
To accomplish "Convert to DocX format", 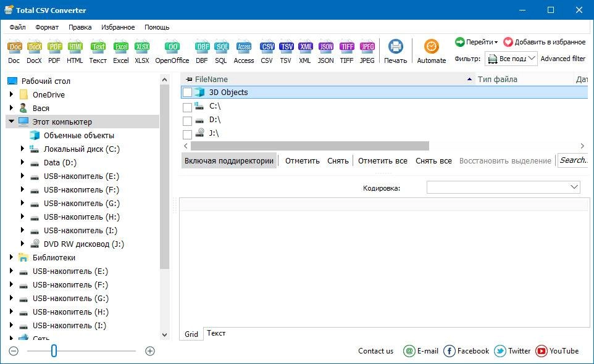I will [x=35, y=52].
